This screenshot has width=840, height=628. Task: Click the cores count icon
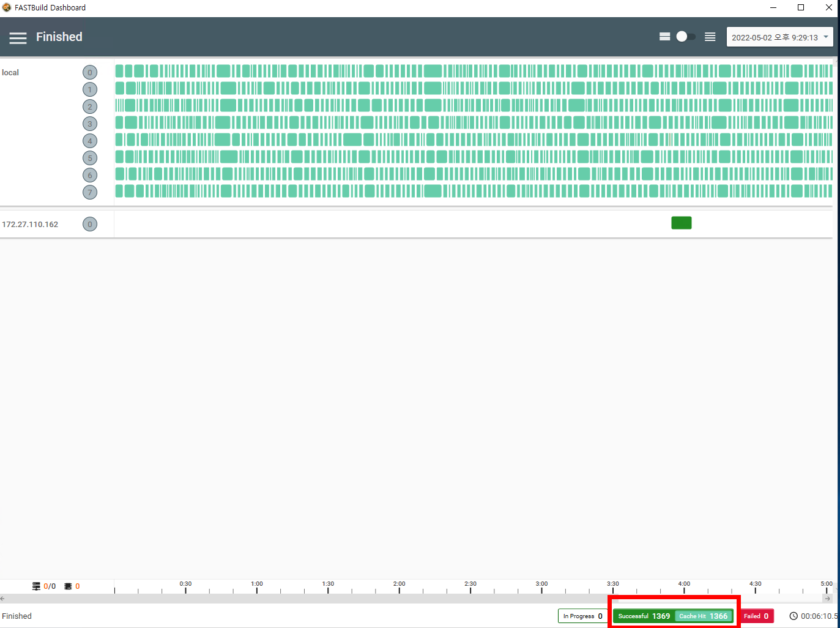(x=69, y=586)
